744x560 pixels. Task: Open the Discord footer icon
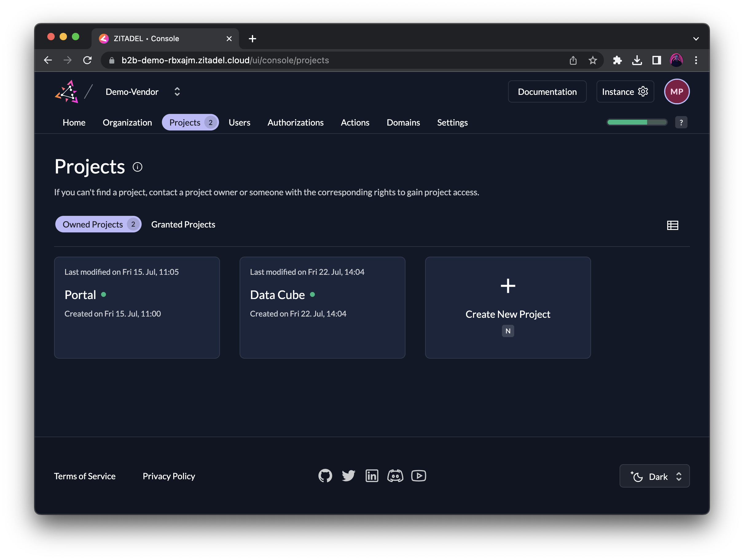point(395,476)
